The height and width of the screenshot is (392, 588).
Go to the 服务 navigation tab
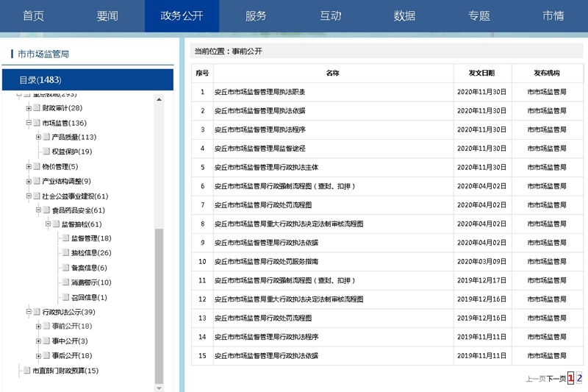coord(256,15)
